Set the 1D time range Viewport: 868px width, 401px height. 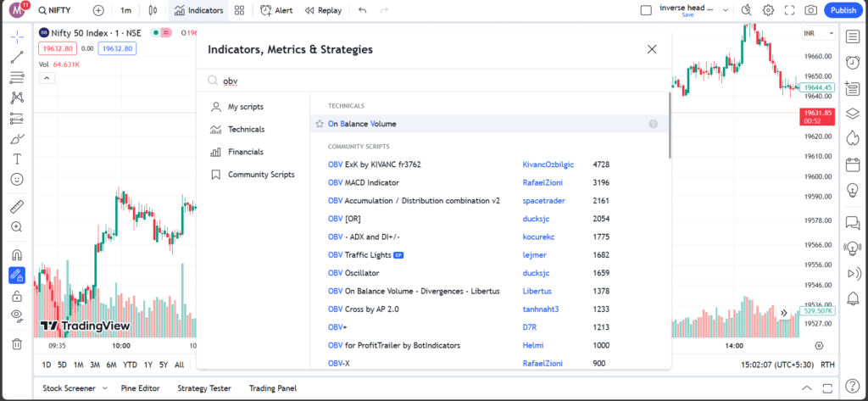coord(47,365)
